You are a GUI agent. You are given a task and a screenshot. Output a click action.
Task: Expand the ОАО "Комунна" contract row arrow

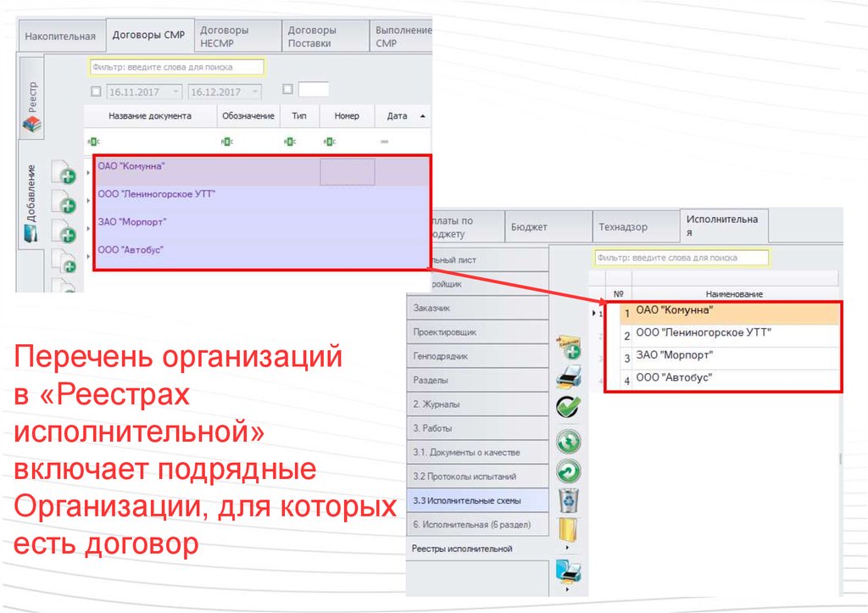click(x=88, y=173)
